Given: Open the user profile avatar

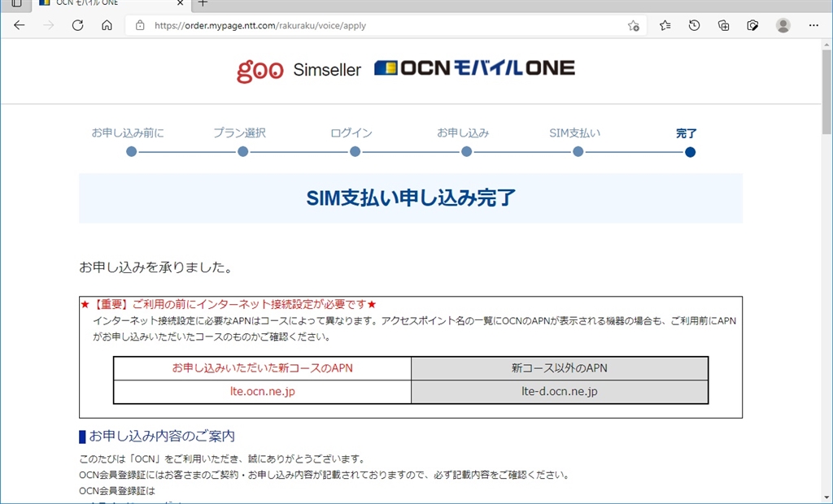Looking at the screenshot, I should pos(783,25).
